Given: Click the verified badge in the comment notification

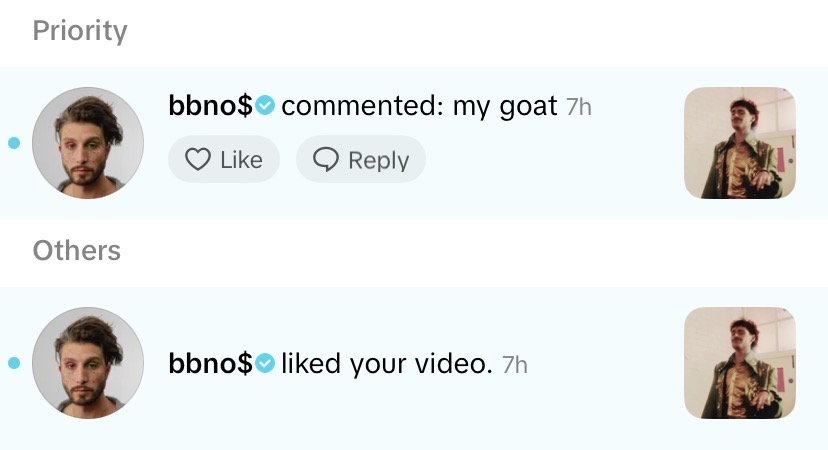Looking at the screenshot, I should pos(265,105).
